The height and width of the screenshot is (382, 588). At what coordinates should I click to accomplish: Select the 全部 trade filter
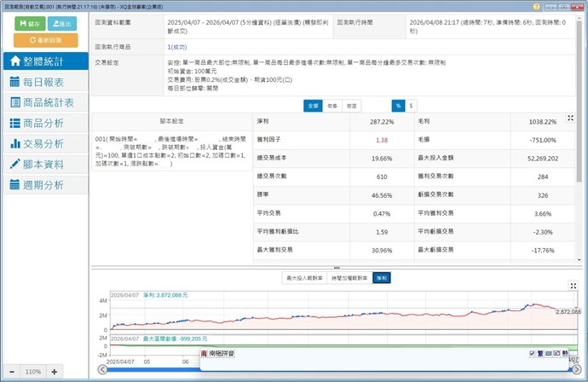pyautogui.click(x=313, y=106)
